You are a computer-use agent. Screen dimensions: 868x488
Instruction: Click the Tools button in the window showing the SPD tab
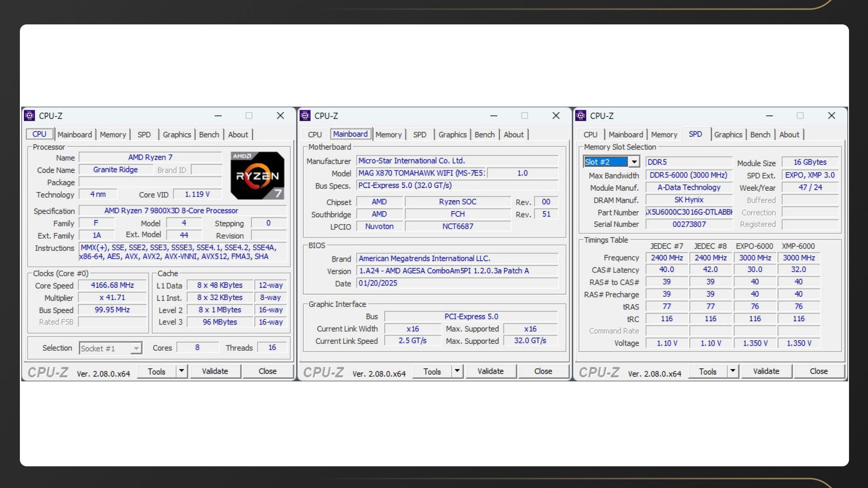707,371
